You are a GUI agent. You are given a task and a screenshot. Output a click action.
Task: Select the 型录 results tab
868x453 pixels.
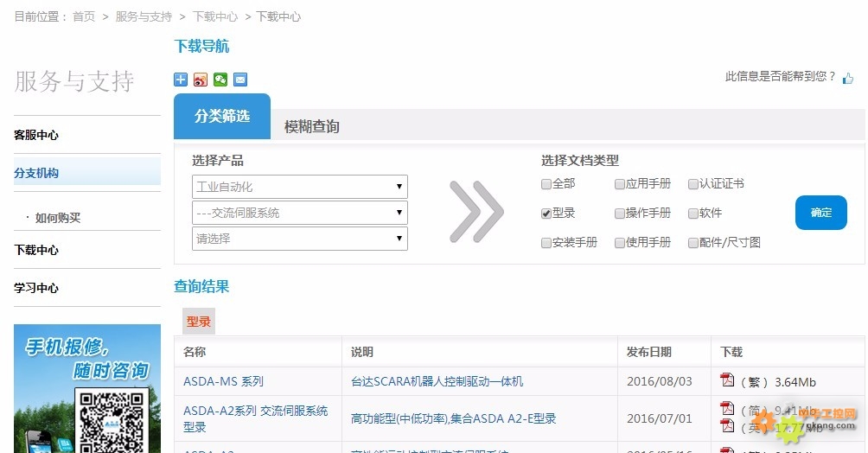199,322
